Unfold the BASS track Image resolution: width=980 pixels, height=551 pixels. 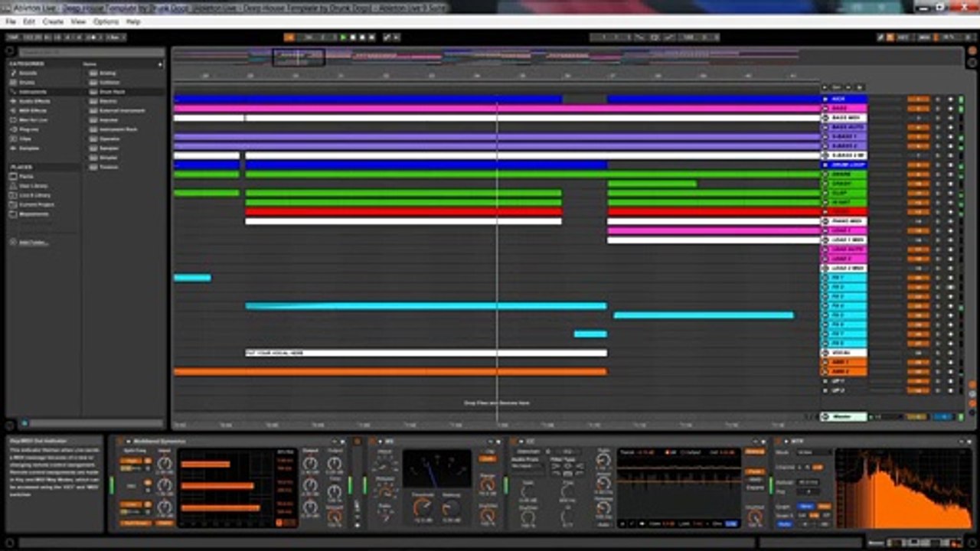pos(825,109)
